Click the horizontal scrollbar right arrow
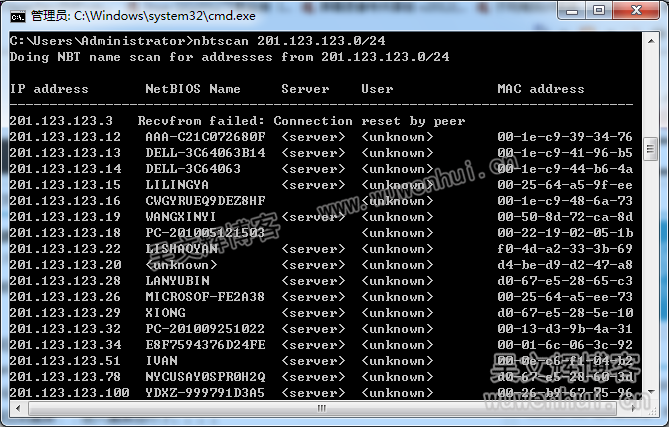This screenshot has height=427, width=669. click(x=634, y=408)
